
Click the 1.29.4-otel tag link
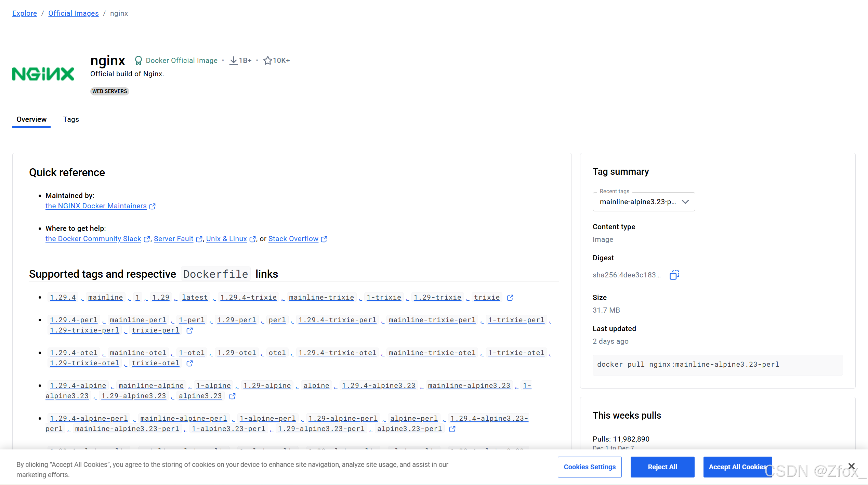click(74, 353)
